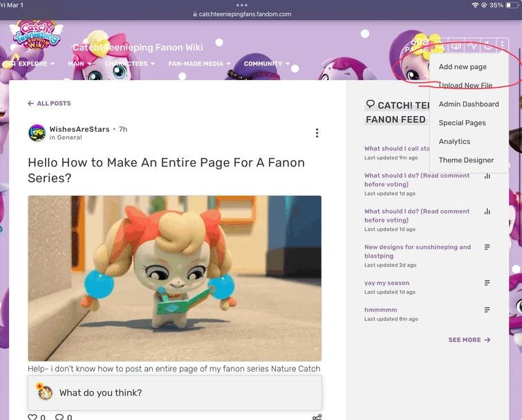Toggle dark theme moon icon
Screen dimensions: 522x420
[487, 46]
